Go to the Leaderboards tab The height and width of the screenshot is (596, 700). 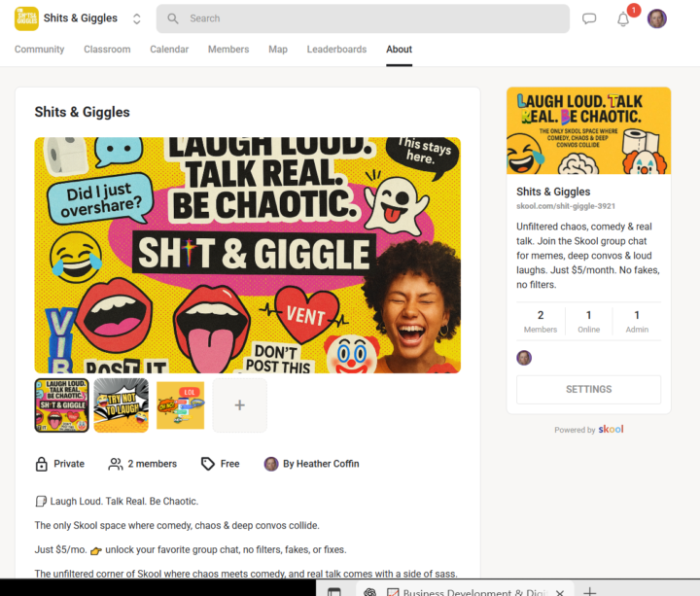pos(336,50)
